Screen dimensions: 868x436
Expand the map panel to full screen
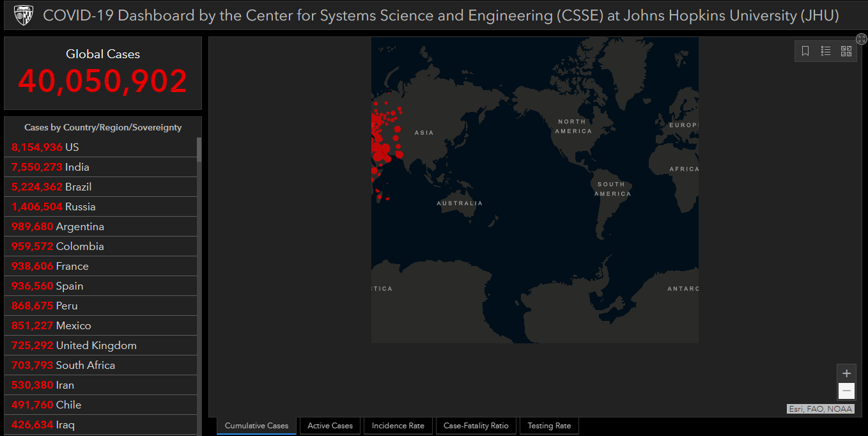pos(862,39)
